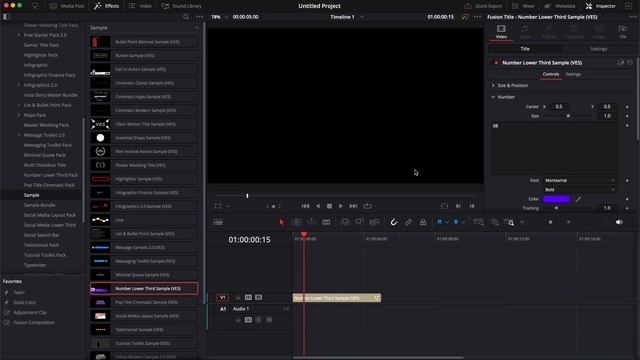Click the timeline custom zoom magnifier icon
The height and width of the screenshot is (360, 640).
point(509,222)
